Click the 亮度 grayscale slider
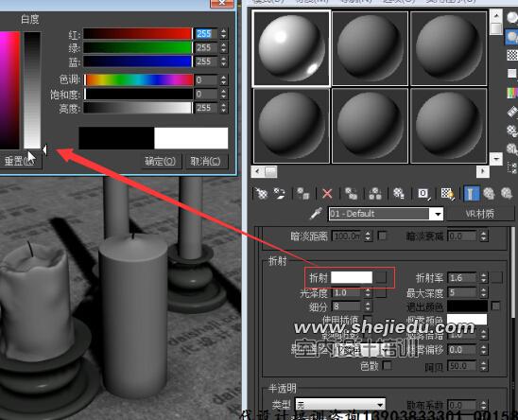This screenshot has width=518, height=420. point(138,108)
